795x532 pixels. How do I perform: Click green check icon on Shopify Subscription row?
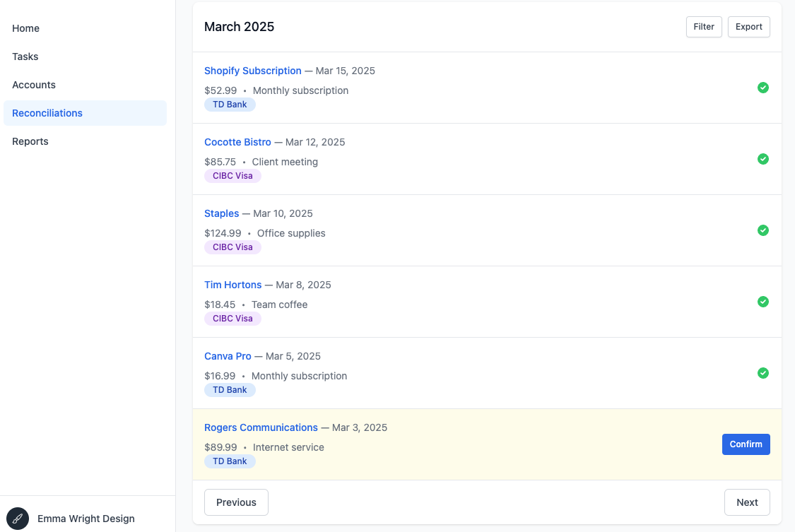[762, 88]
